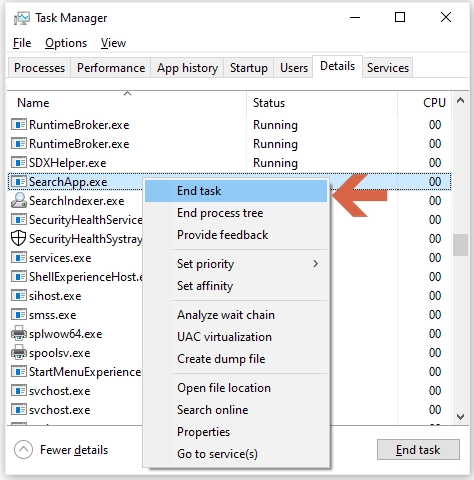Switch to the Startup tab
The width and height of the screenshot is (474, 480).
(x=249, y=68)
